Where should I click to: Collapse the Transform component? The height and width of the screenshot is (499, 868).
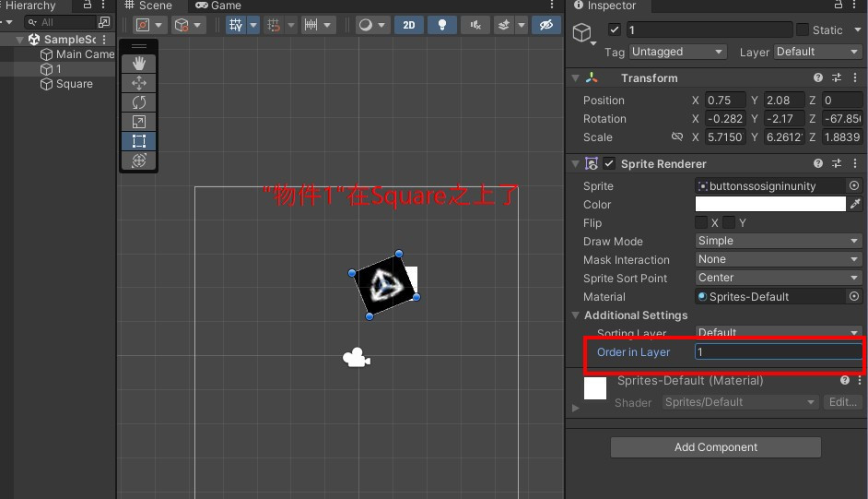coord(575,78)
